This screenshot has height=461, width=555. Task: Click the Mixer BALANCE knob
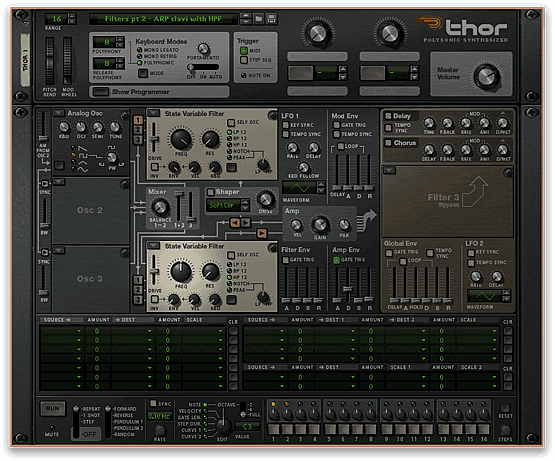[160, 207]
